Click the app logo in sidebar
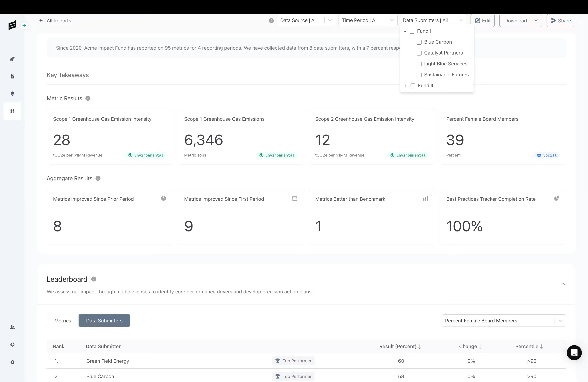588x382 pixels. click(12, 25)
